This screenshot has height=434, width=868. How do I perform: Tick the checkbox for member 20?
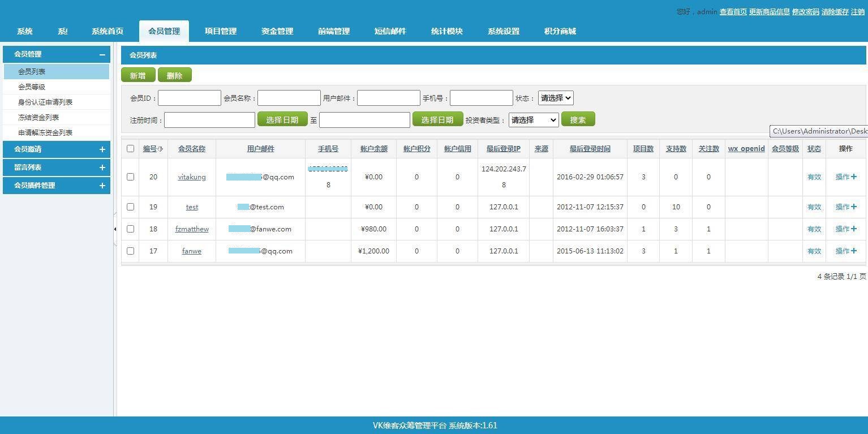(x=130, y=177)
